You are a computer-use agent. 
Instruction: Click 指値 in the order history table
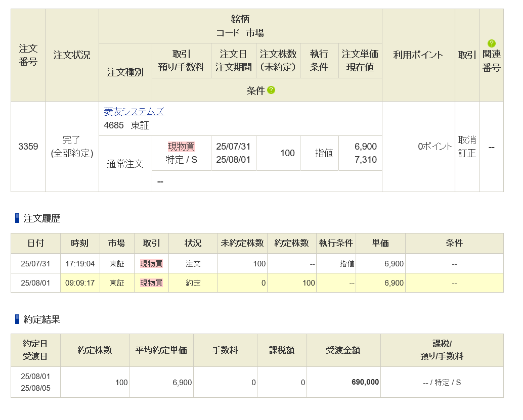(x=347, y=264)
